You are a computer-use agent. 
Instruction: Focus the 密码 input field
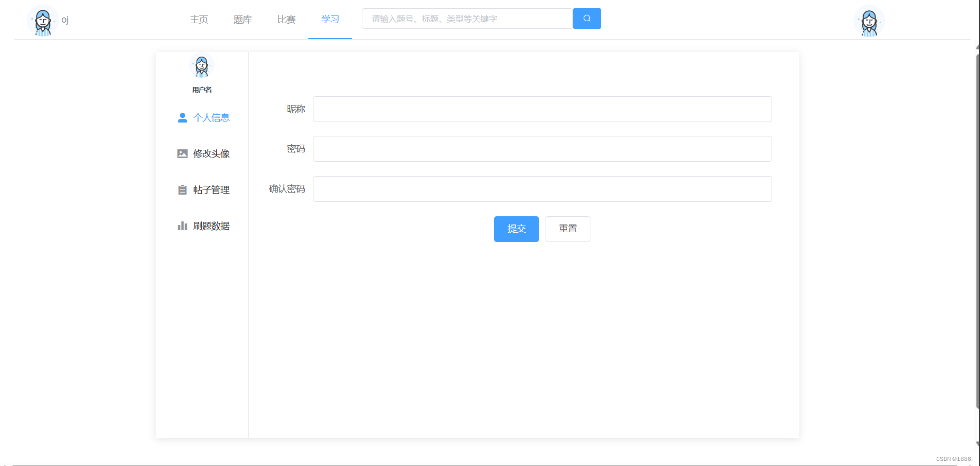[x=542, y=149]
